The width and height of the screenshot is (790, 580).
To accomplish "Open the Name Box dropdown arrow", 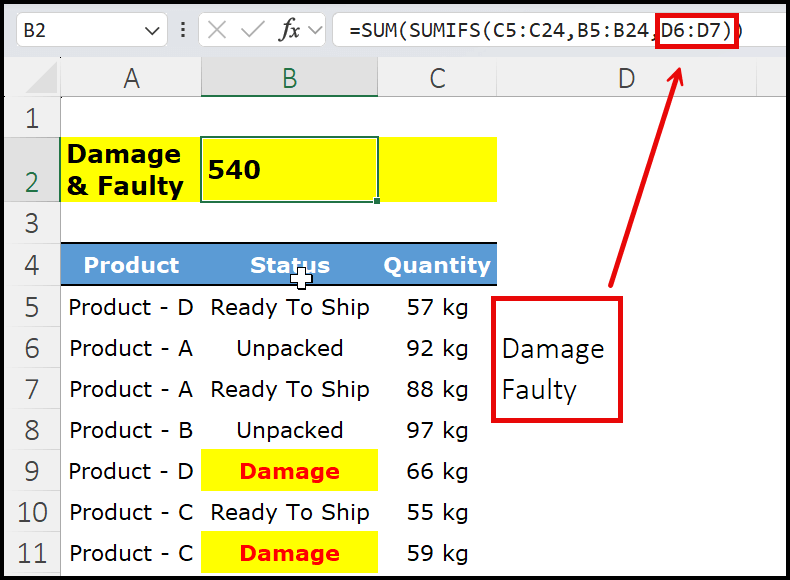I will 153,31.
